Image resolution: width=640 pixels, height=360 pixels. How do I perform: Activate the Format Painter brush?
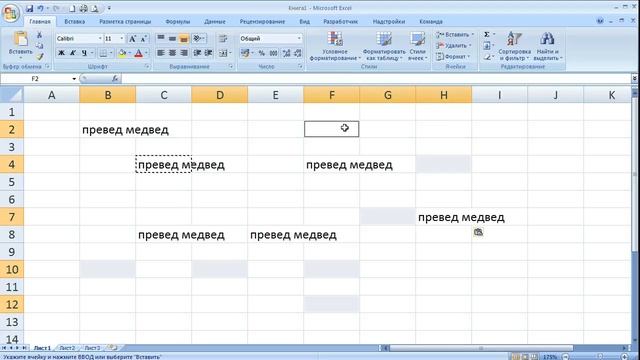(39, 56)
